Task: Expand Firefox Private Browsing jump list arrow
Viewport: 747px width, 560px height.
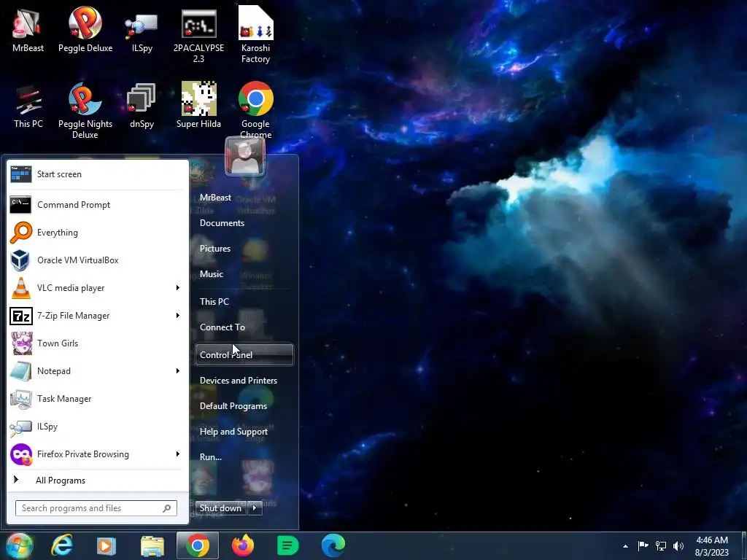Action: pyautogui.click(x=178, y=454)
